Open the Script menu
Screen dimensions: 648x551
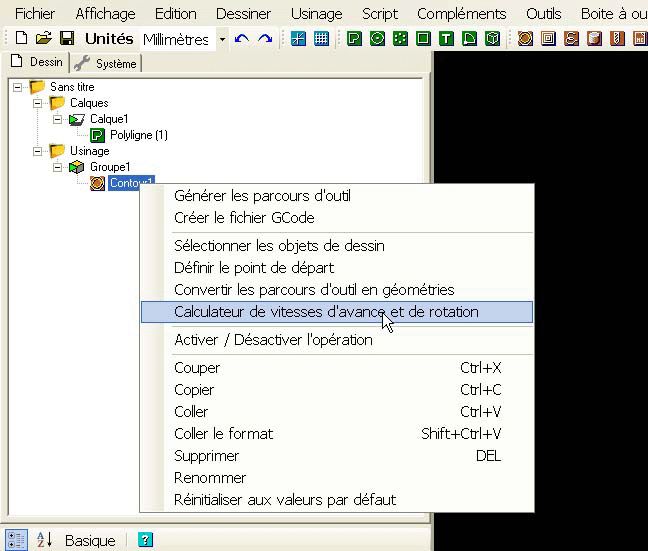pos(380,14)
